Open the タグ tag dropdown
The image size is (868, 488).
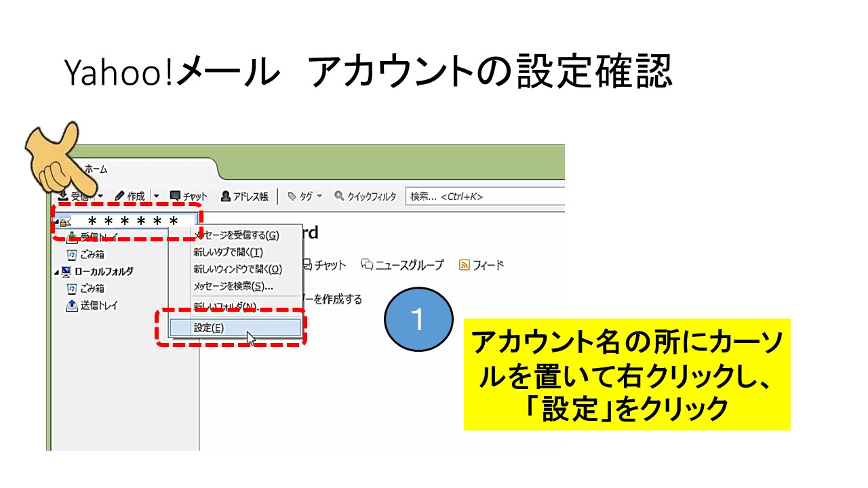point(305,197)
